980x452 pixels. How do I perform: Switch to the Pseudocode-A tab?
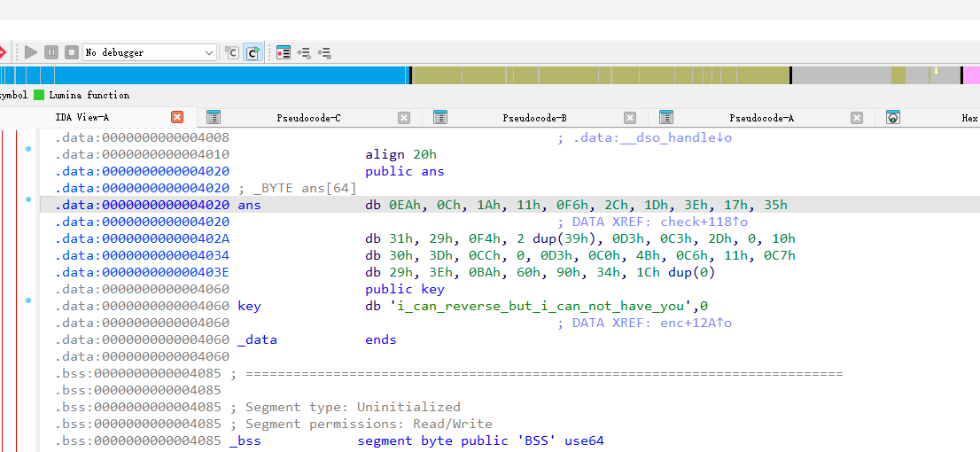pos(761,118)
